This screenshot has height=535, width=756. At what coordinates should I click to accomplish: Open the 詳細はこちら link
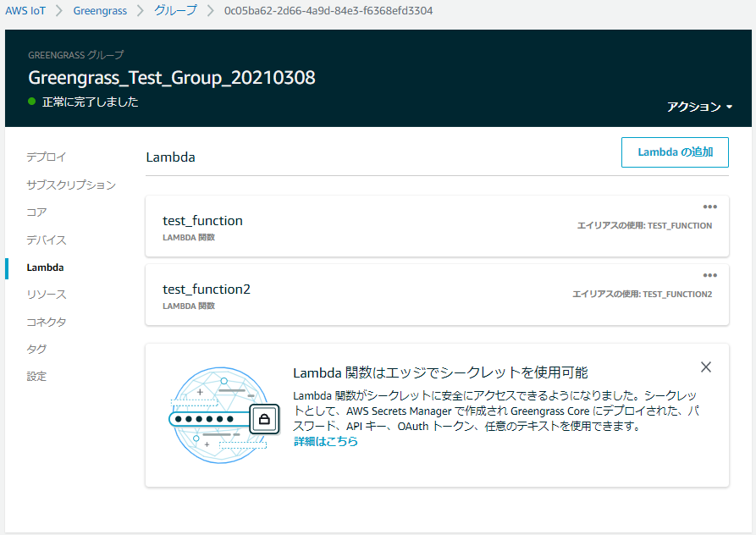(x=326, y=441)
